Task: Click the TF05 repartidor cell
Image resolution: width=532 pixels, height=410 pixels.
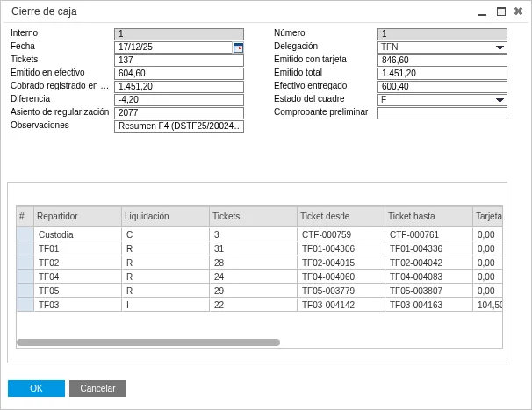Action: (78, 291)
